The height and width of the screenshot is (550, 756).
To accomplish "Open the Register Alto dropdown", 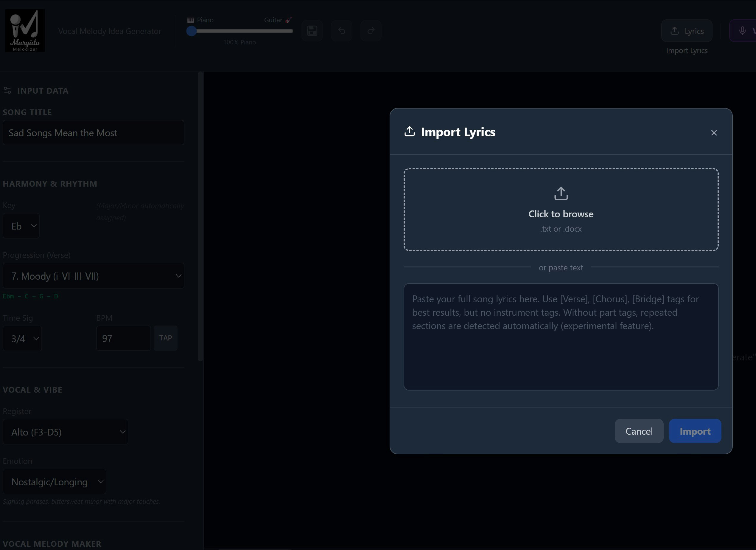I will [66, 432].
